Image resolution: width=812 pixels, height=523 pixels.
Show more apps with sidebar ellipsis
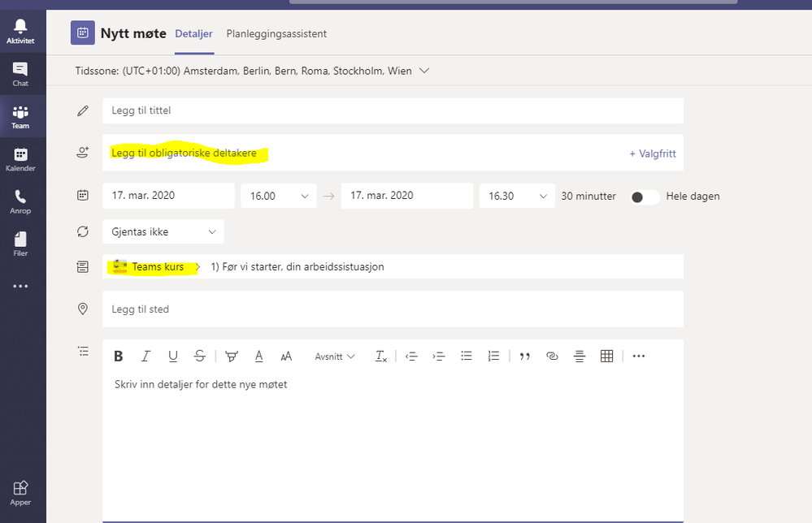(x=20, y=286)
